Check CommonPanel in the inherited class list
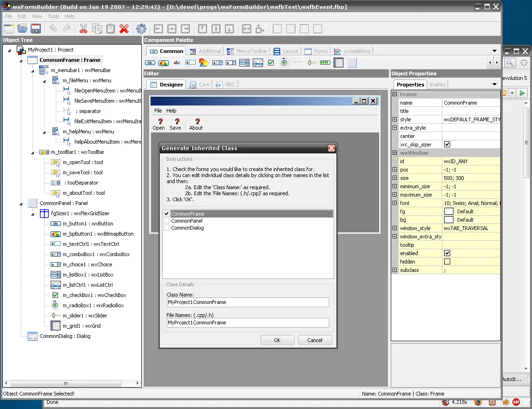This screenshot has width=532, height=409. click(166, 221)
